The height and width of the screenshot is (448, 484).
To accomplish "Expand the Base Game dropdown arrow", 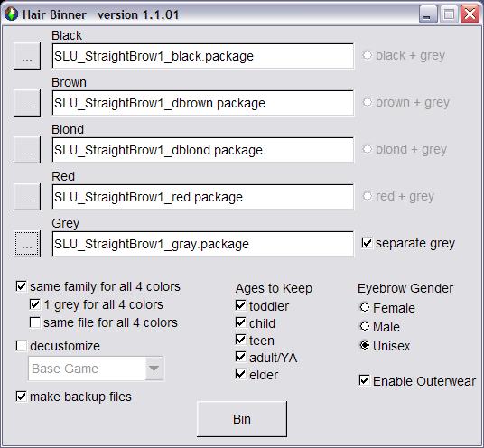I will [x=154, y=369].
